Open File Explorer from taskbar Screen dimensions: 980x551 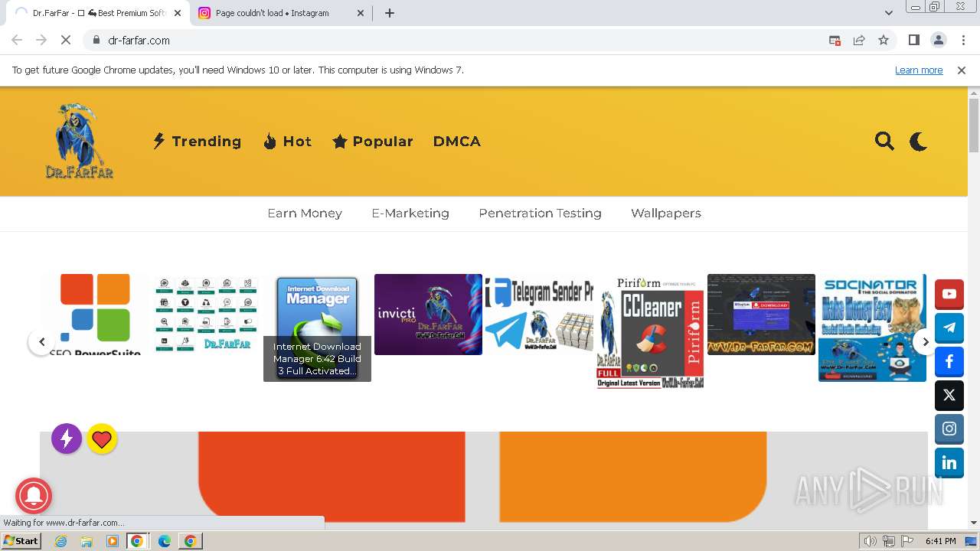(x=87, y=541)
